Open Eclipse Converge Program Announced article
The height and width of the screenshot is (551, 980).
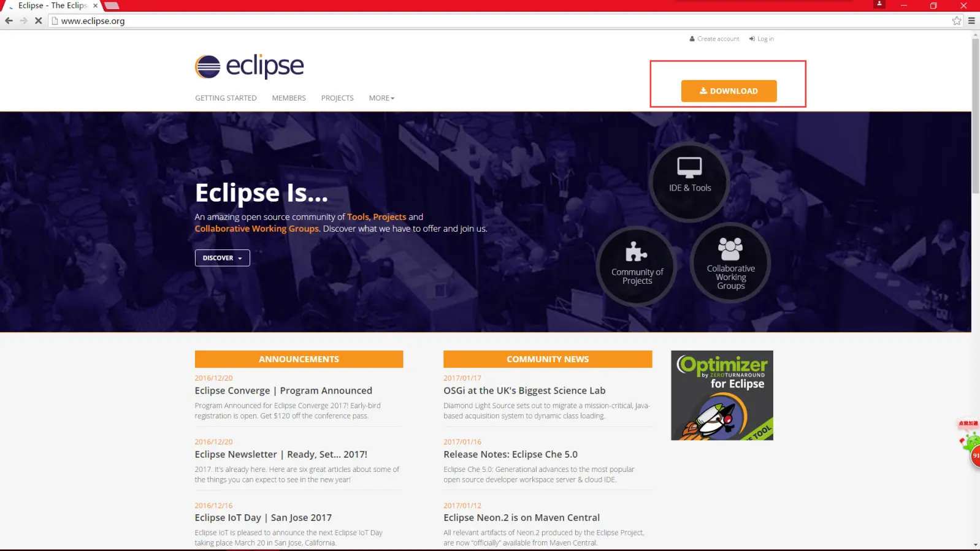(283, 390)
